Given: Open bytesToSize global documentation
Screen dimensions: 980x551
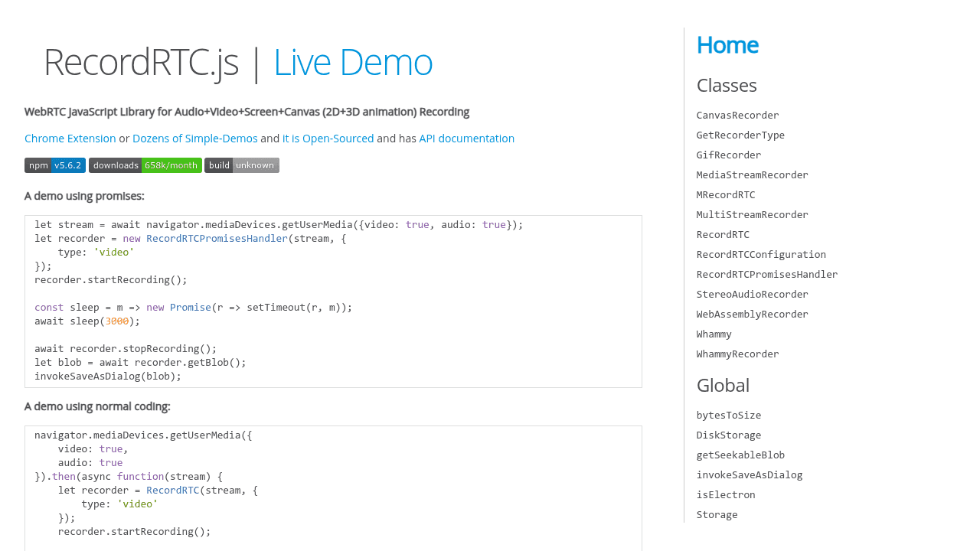Looking at the screenshot, I should 729,416.
